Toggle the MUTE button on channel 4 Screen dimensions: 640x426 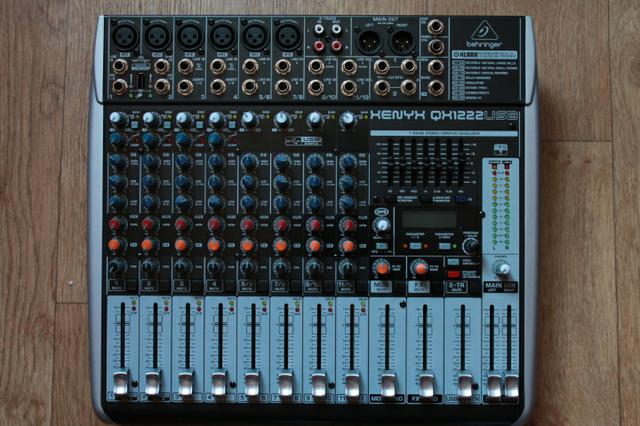216,285
